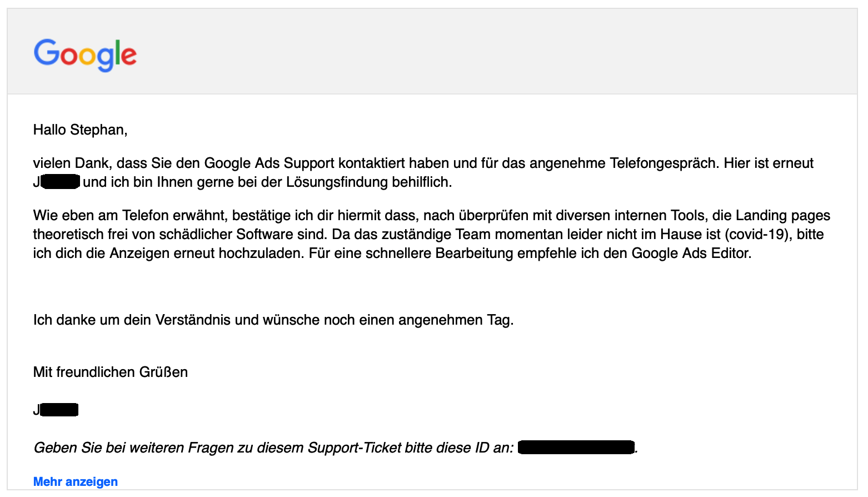Click the word 'Lösungsfindung'
The image size is (868, 497).
[337, 182]
